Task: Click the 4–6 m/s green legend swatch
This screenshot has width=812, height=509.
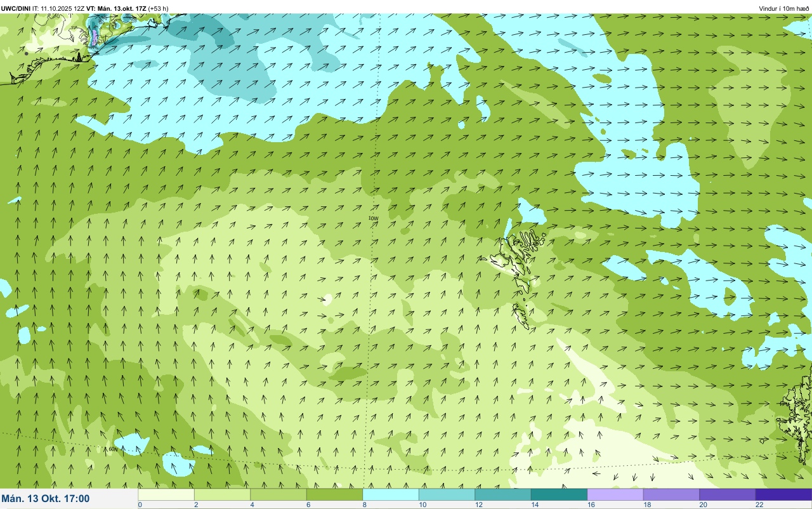Action: 278,494
